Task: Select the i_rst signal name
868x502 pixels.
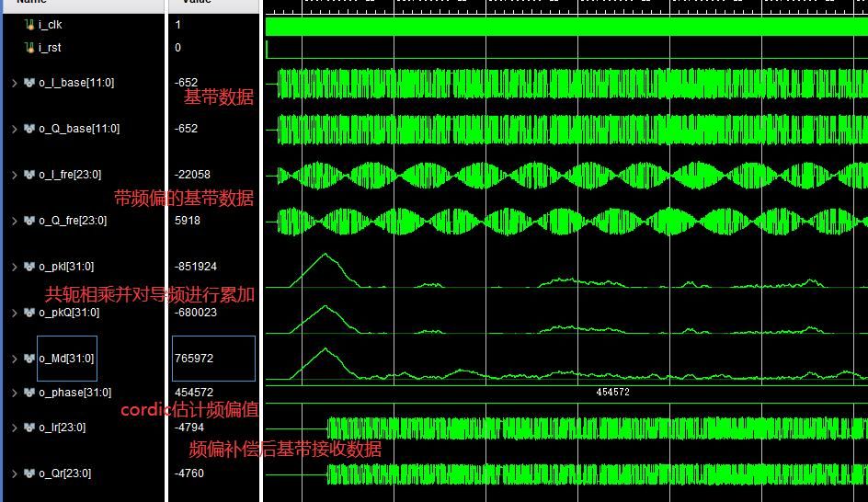Action: click(50, 48)
